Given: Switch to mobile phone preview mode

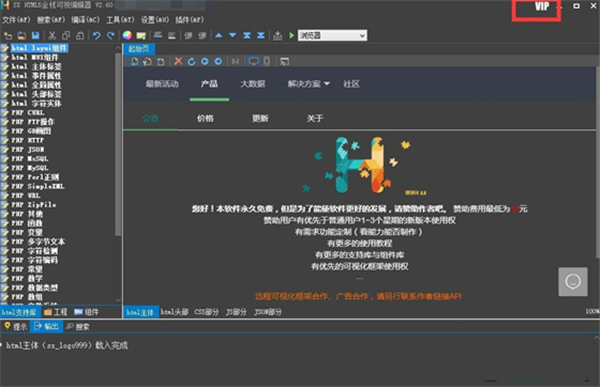Looking at the screenshot, I should tap(267, 61).
